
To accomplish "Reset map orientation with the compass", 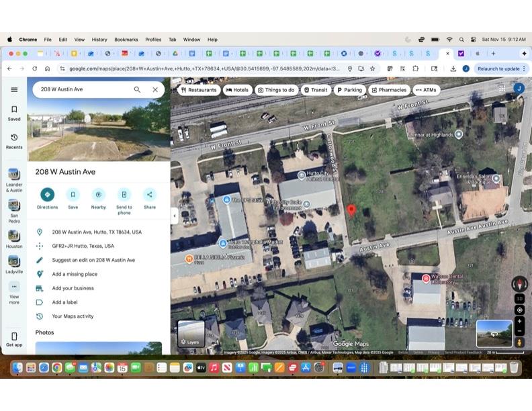I will 519,283.
